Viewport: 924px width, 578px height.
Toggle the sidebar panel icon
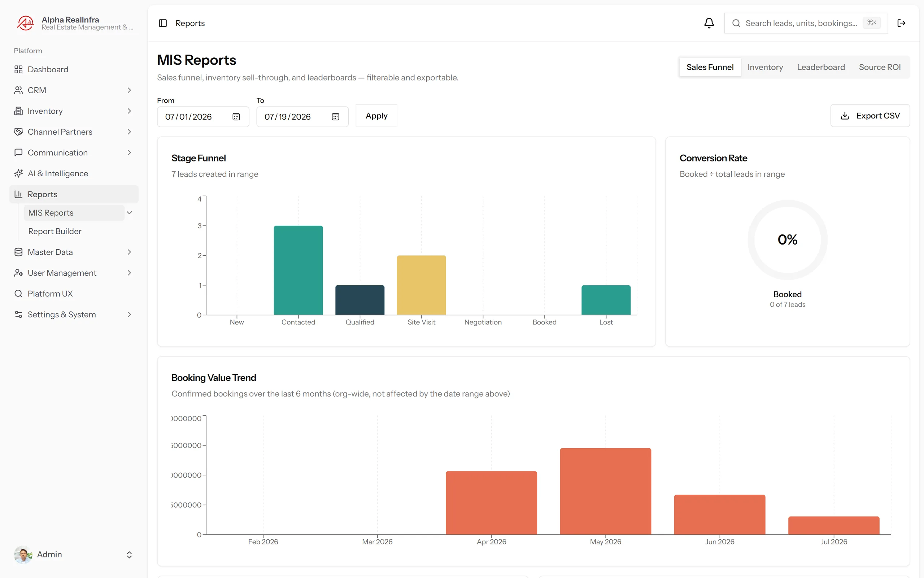(x=163, y=23)
